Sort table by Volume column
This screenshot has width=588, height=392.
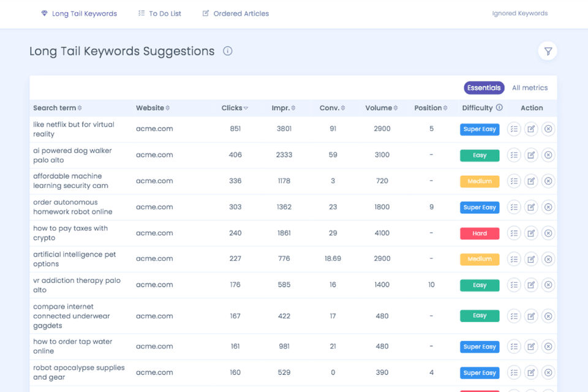[x=382, y=108]
